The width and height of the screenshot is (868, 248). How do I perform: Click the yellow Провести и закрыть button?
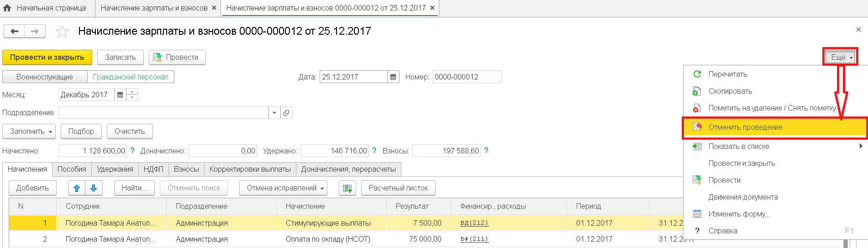point(47,57)
